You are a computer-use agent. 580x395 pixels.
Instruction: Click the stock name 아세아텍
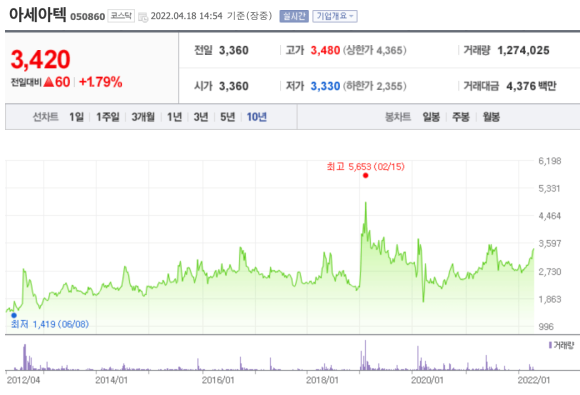point(37,15)
